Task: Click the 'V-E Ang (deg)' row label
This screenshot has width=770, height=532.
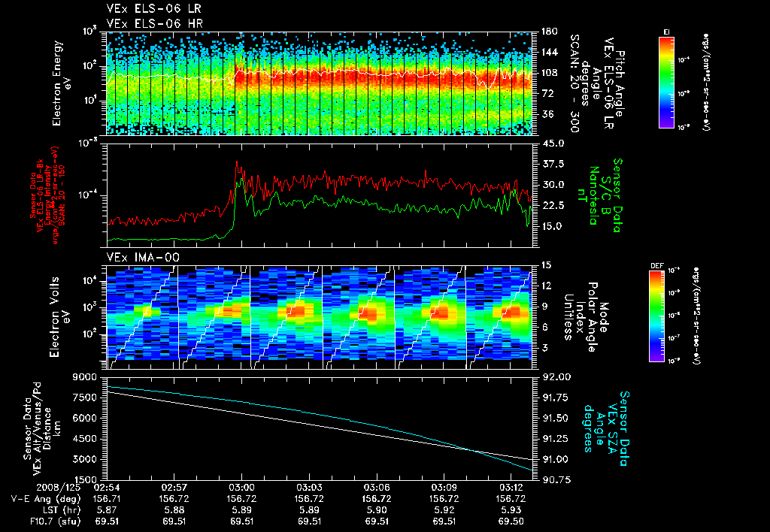Action: point(45,499)
